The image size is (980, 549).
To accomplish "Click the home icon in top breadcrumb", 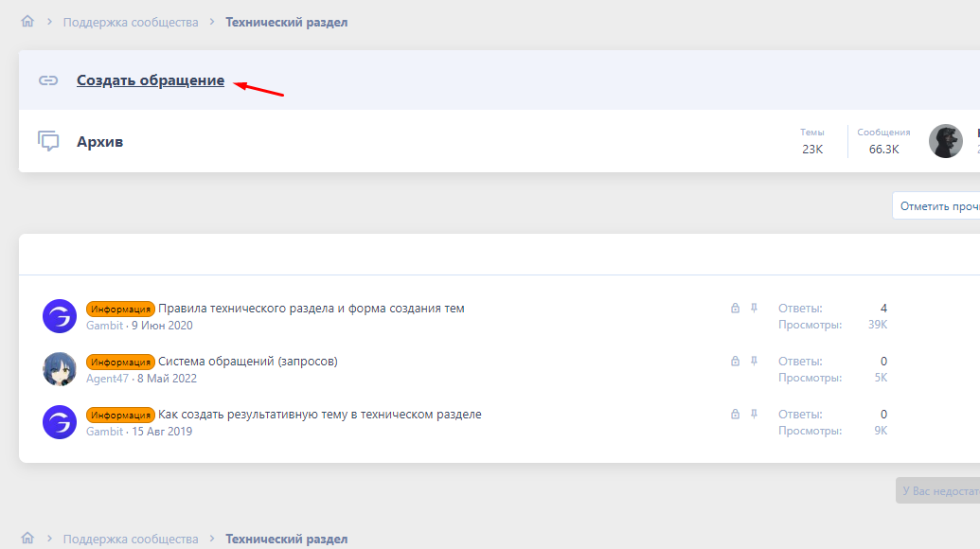I will coord(27,22).
